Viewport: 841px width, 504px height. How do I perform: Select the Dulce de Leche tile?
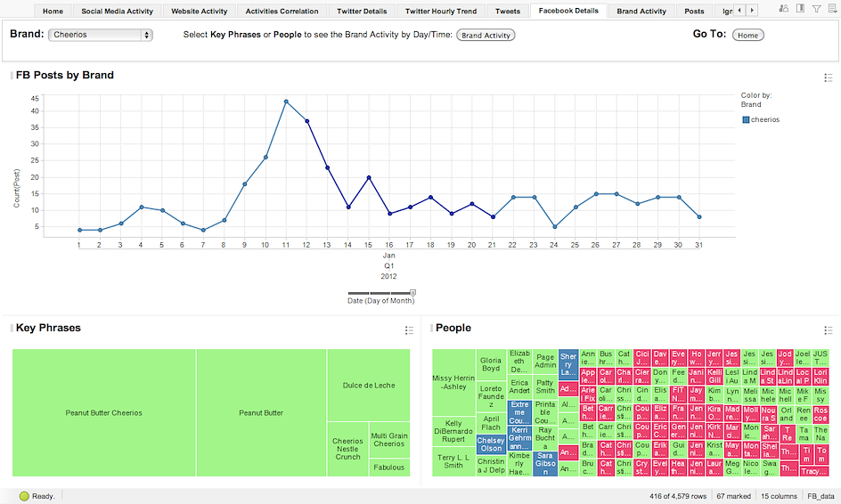[369, 385]
